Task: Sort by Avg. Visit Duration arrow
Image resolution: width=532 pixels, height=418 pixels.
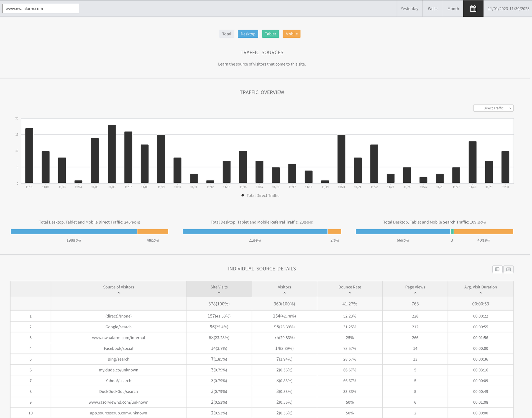Action: [x=480, y=293]
